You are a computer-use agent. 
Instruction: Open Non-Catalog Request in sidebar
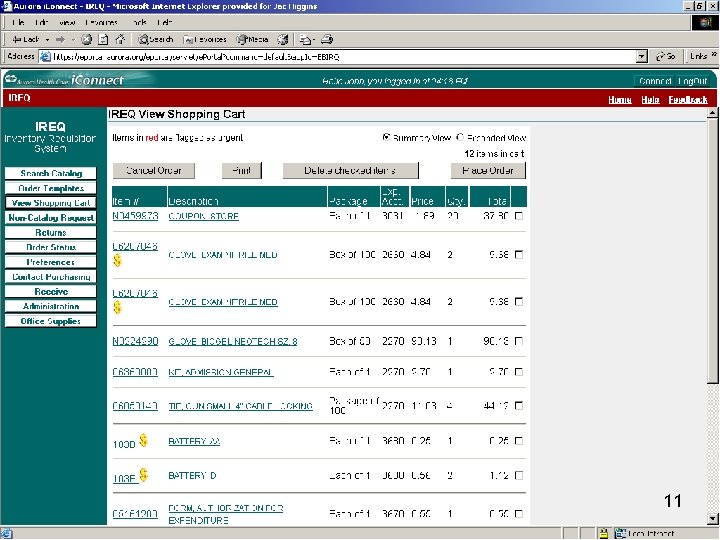(x=51, y=218)
